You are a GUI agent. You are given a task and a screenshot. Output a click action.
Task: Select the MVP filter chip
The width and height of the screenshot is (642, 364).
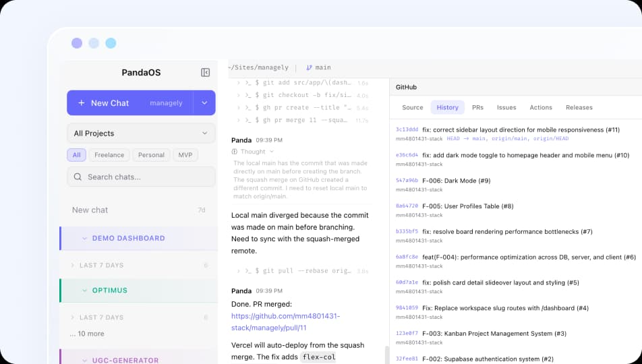click(185, 155)
